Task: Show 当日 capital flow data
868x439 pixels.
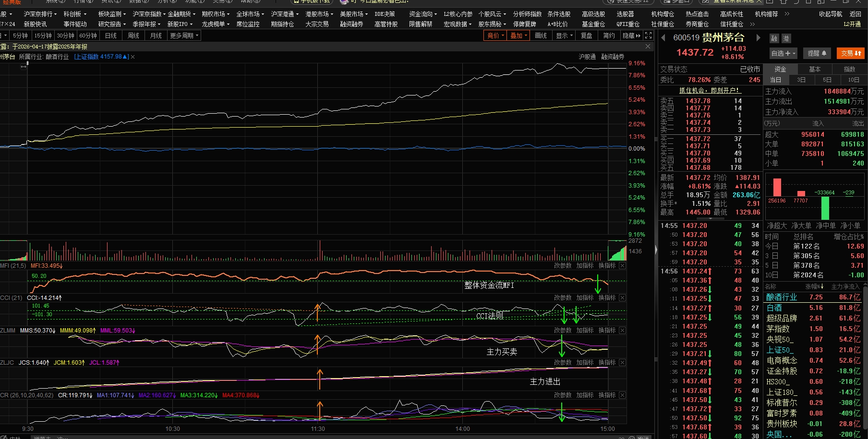Action: pos(775,80)
